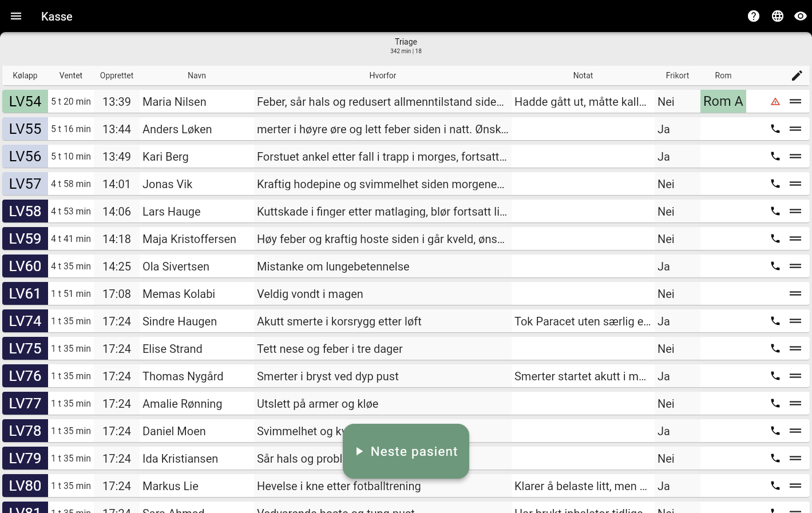The height and width of the screenshot is (513, 812).
Task: Click the Opprettet column header
Action: (x=117, y=75)
